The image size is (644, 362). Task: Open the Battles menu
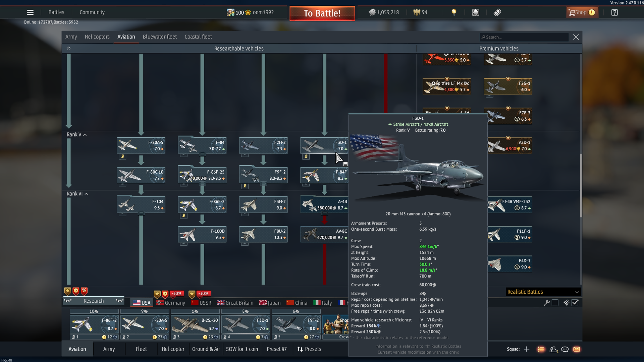tap(56, 12)
